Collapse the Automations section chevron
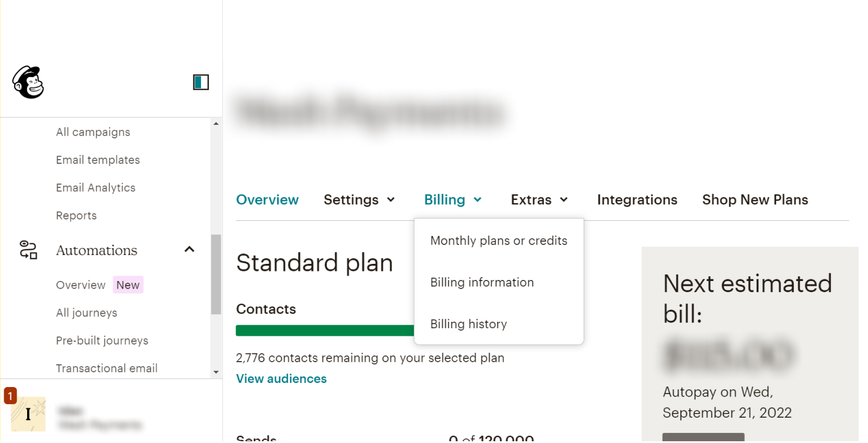The width and height of the screenshot is (868, 443). 189,250
